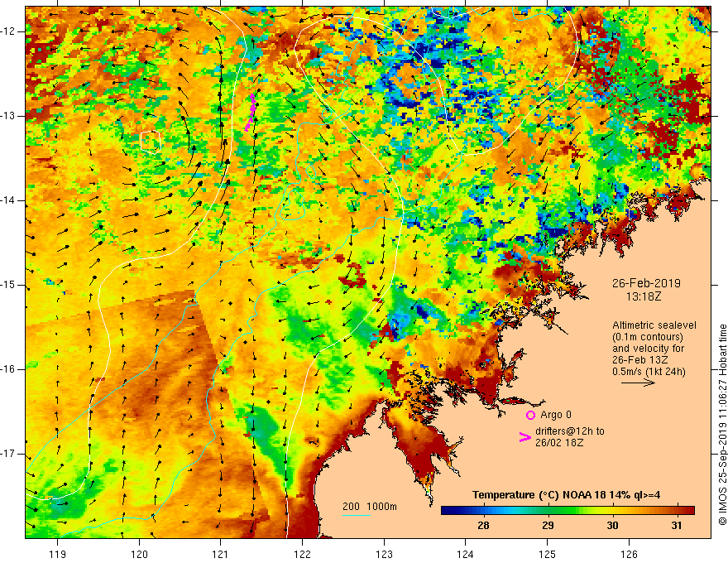
Task: Click the '26-Feb 13Z' caption line
Action: (639, 360)
